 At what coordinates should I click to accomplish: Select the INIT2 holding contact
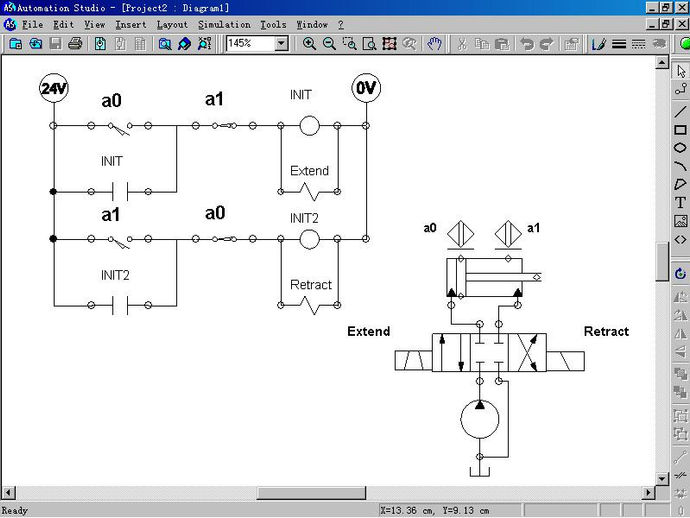click(x=120, y=305)
